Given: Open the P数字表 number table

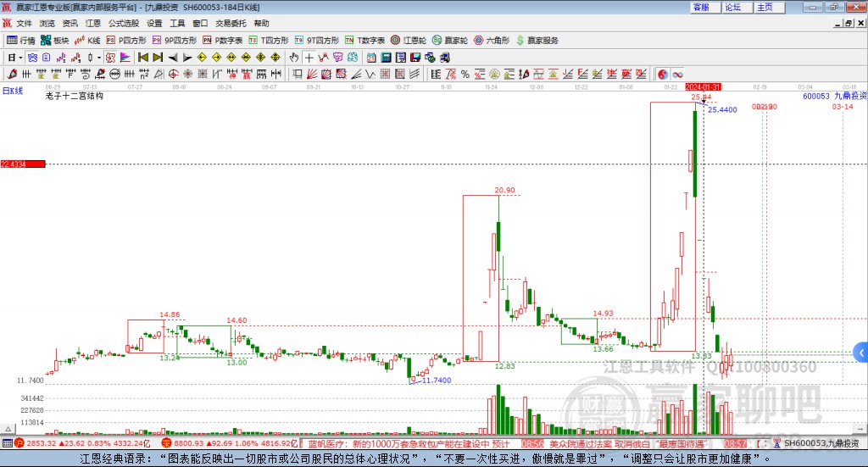Looking at the screenshot, I should (x=223, y=41).
